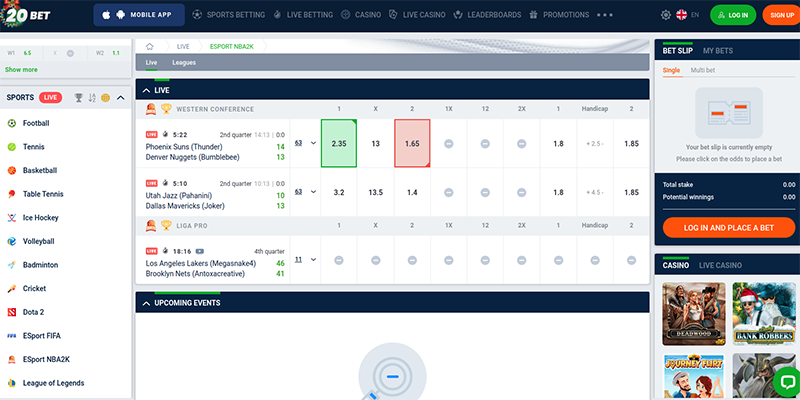Select Volleyball icon in sidebar

tap(12, 241)
